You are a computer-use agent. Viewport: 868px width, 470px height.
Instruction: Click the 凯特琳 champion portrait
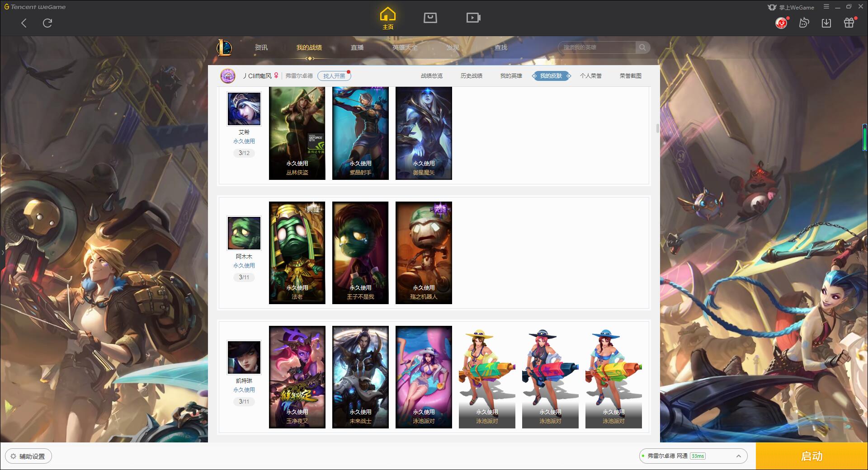point(244,357)
